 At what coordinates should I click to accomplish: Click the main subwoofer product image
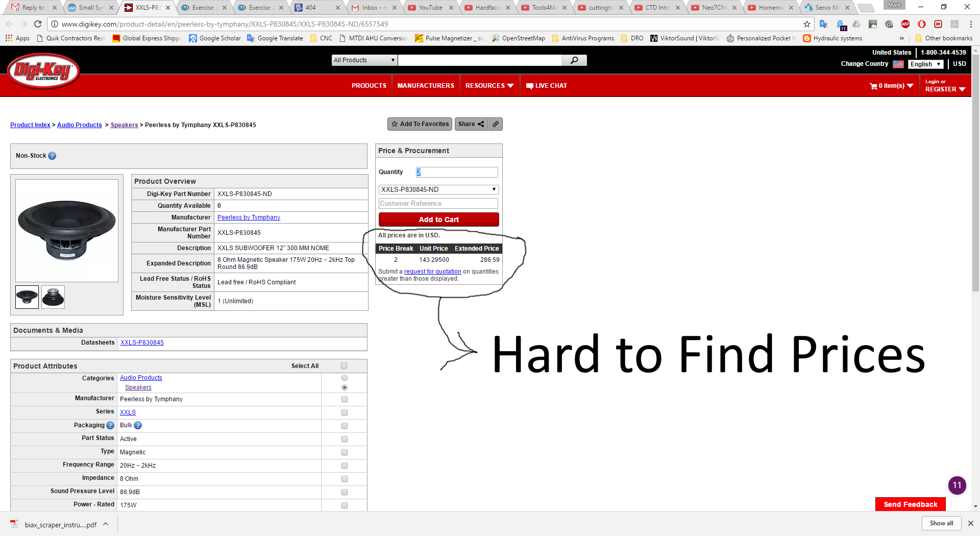pyautogui.click(x=67, y=231)
